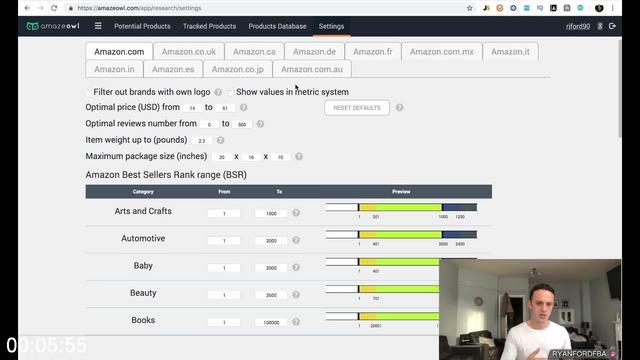Click optimal price from field
This screenshot has width=640, height=360.
pyautogui.click(x=193, y=108)
